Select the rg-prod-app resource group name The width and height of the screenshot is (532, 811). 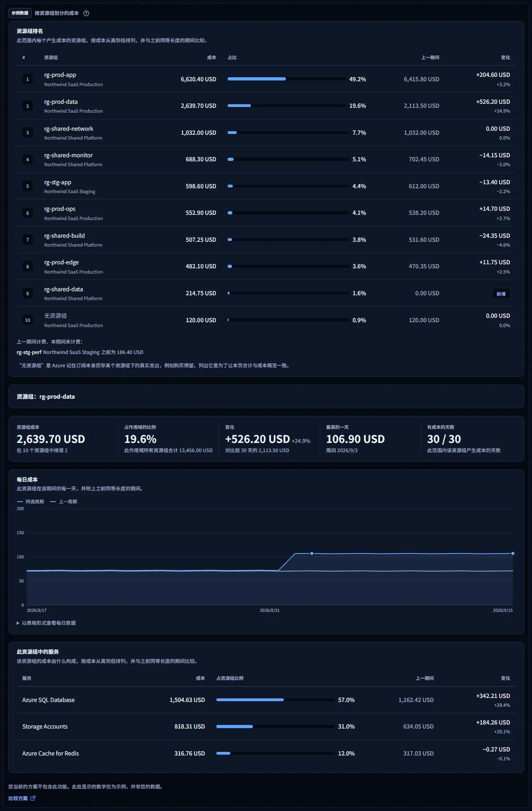[60, 75]
